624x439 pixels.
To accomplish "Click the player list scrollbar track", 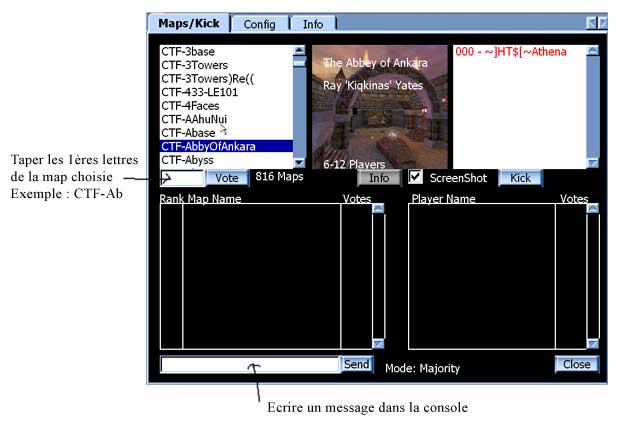I will coord(593,107).
